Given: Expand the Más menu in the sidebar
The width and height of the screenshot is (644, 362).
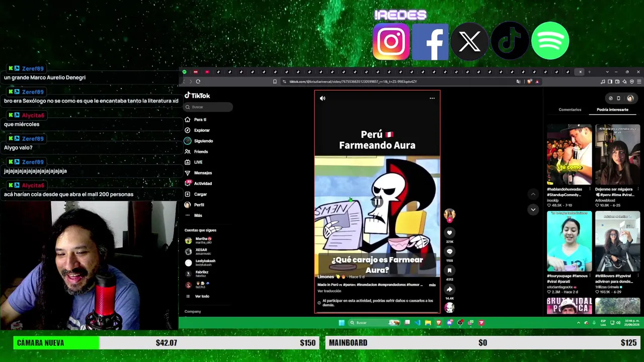Looking at the screenshot, I should tap(193, 215).
